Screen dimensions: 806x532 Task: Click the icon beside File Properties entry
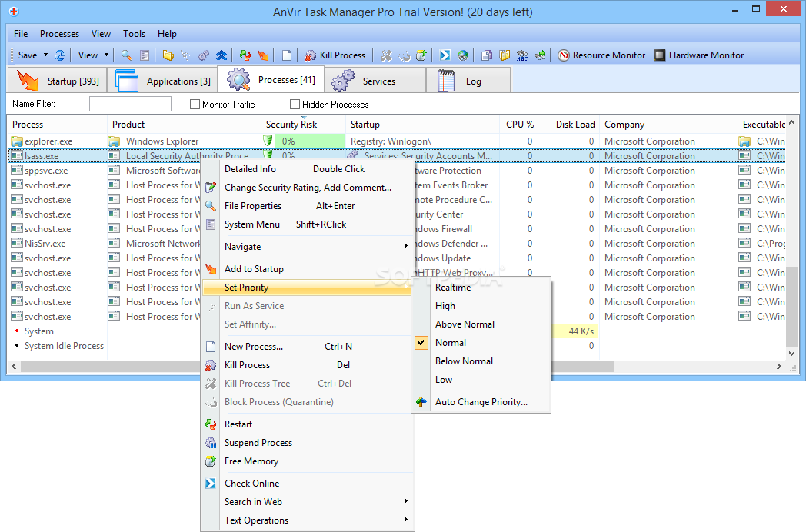pyautogui.click(x=211, y=205)
